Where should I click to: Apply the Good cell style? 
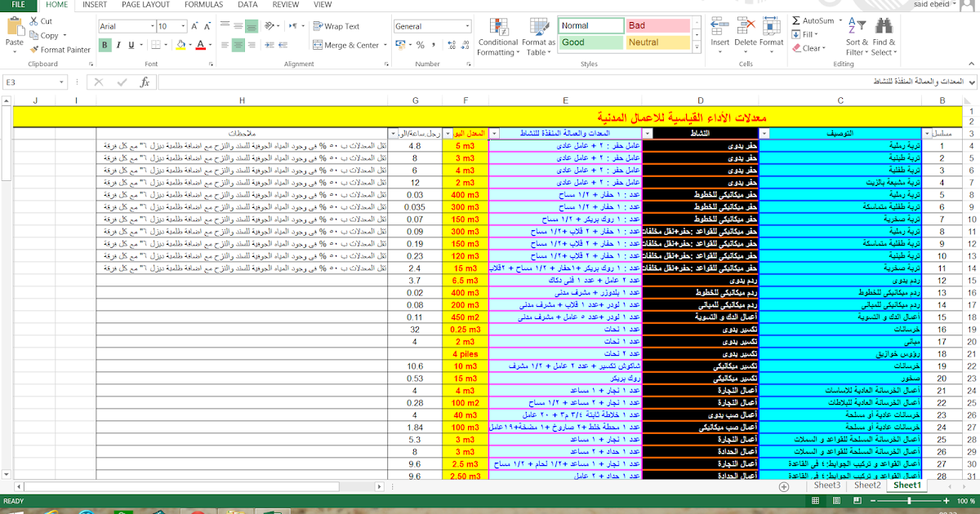click(x=591, y=42)
